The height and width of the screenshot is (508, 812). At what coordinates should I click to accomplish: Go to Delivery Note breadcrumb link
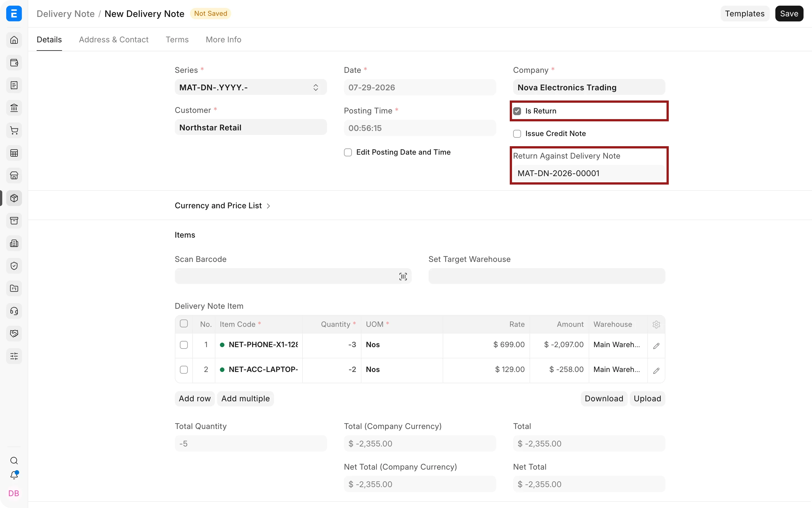point(65,14)
